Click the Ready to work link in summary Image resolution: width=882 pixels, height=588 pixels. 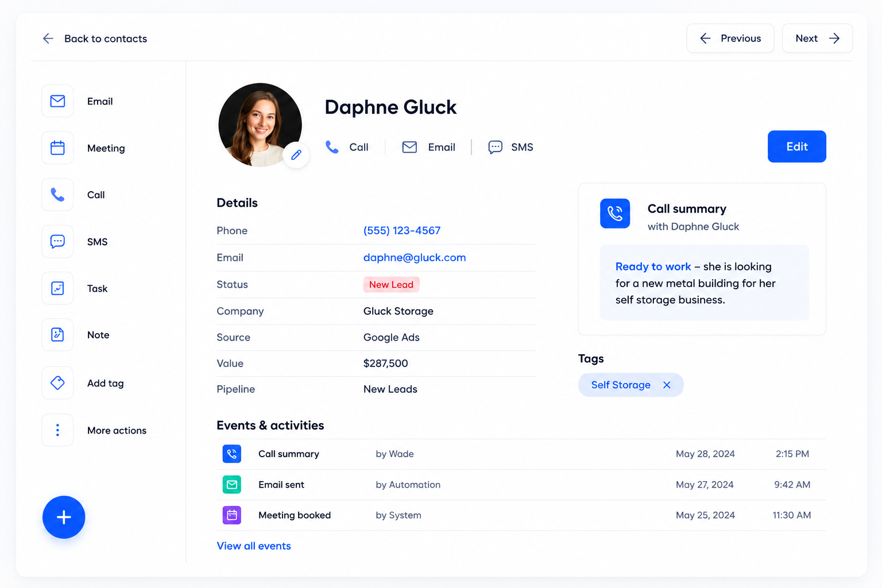coord(653,266)
